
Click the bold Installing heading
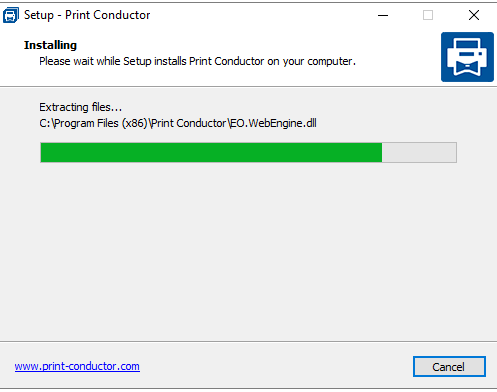click(50, 45)
